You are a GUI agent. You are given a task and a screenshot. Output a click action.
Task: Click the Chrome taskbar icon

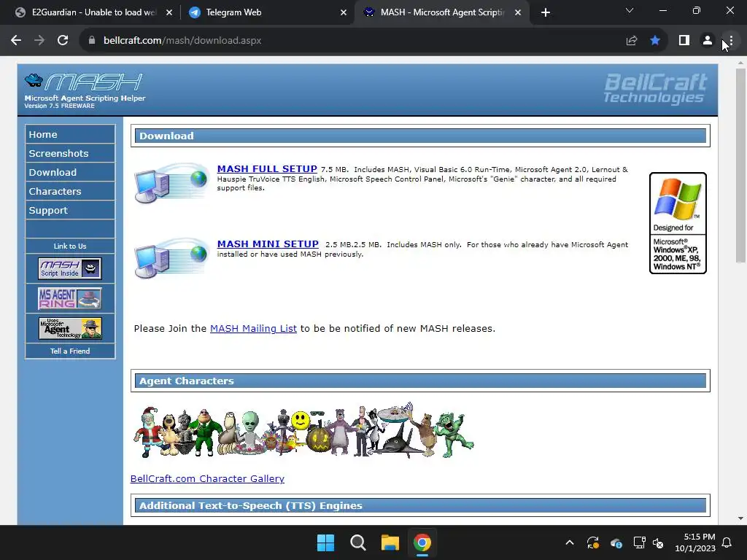(x=422, y=542)
